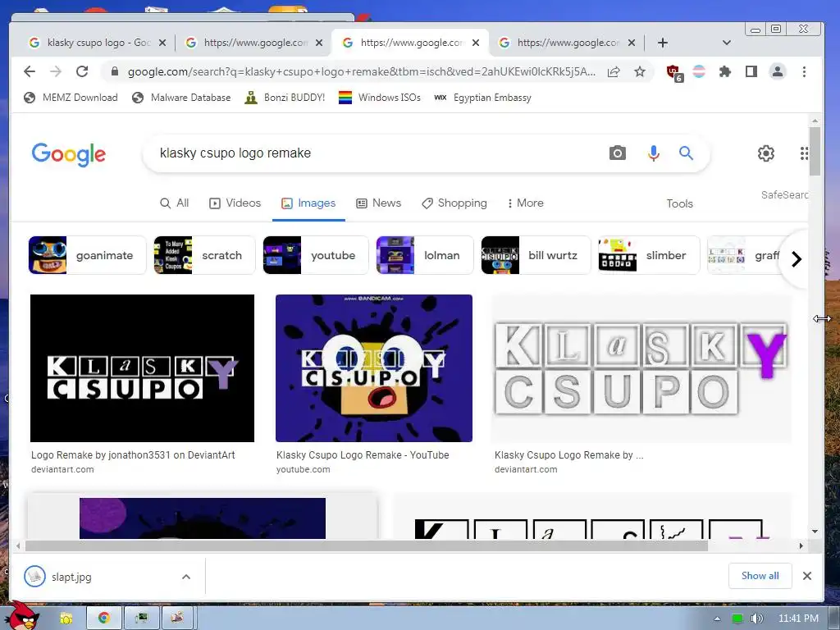Open Chrome from the taskbar

104,618
